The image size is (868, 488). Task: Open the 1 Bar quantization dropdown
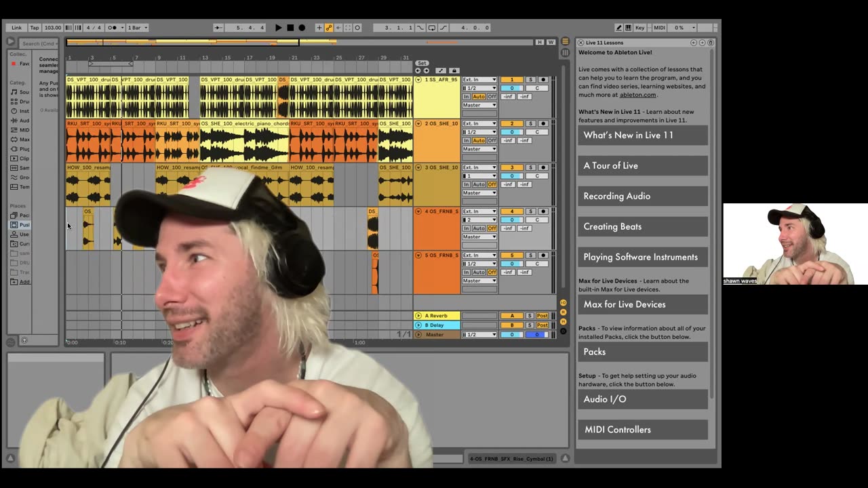[x=136, y=28]
